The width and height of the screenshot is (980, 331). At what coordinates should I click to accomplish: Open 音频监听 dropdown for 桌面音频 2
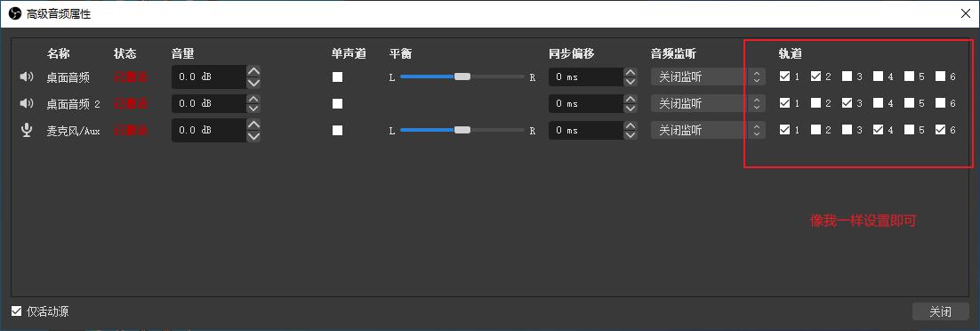[x=708, y=103]
